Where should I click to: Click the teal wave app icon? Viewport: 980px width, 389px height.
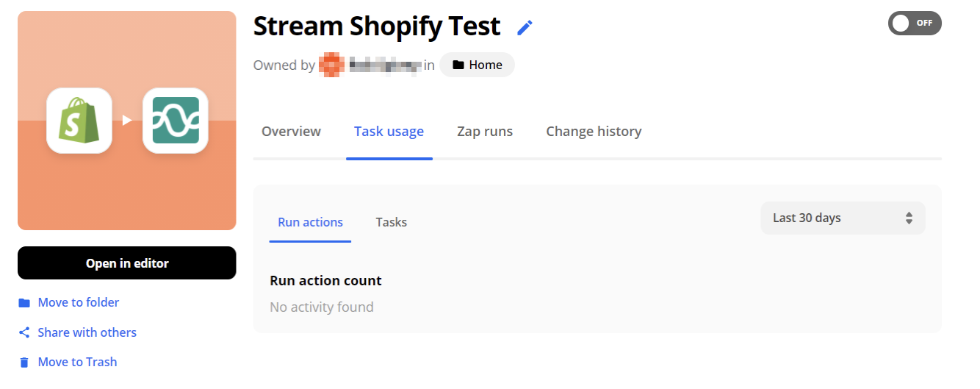pos(176,121)
